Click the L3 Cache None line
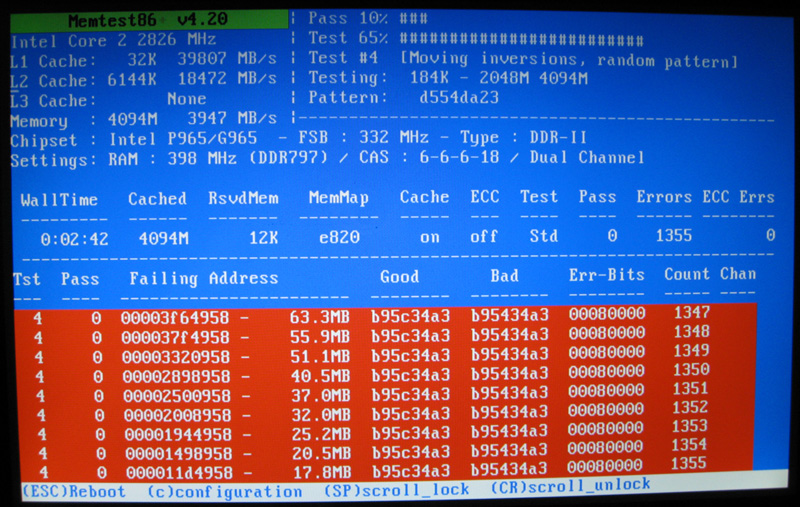The image size is (800, 507). (x=108, y=99)
